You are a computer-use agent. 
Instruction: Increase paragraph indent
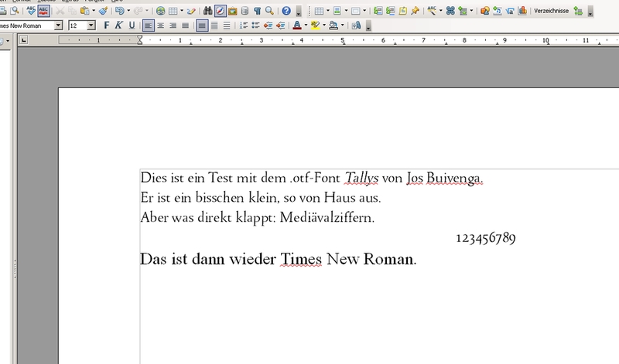[x=281, y=26]
